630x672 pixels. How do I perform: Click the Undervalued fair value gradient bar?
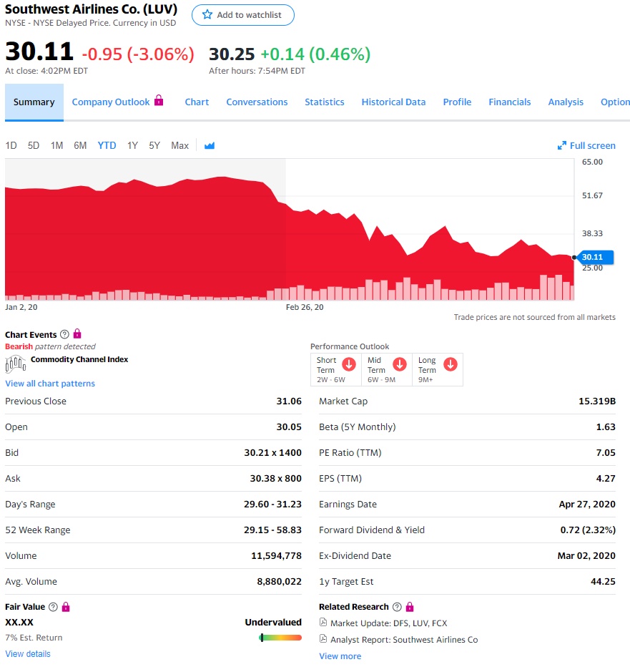tap(280, 638)
